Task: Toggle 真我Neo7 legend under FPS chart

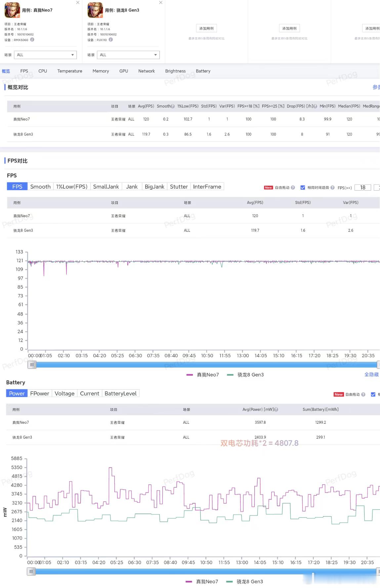Action: click(203, 375)
